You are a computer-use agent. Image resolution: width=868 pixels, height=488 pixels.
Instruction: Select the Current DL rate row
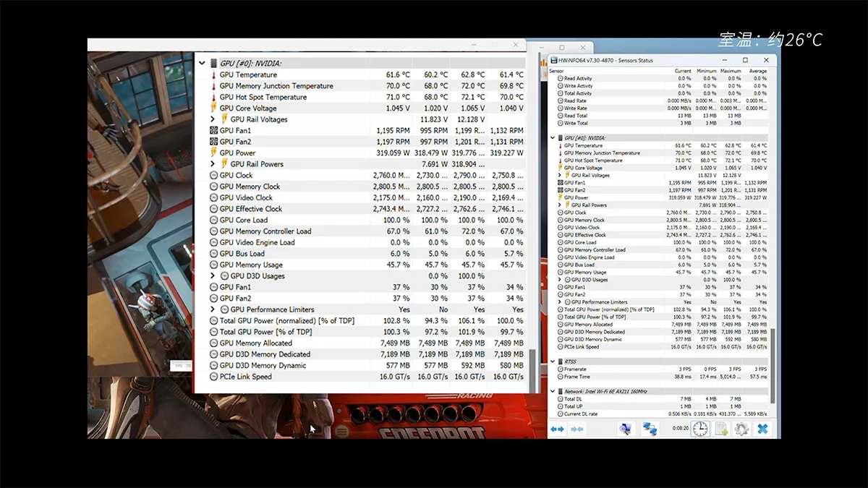pos(659,414)
